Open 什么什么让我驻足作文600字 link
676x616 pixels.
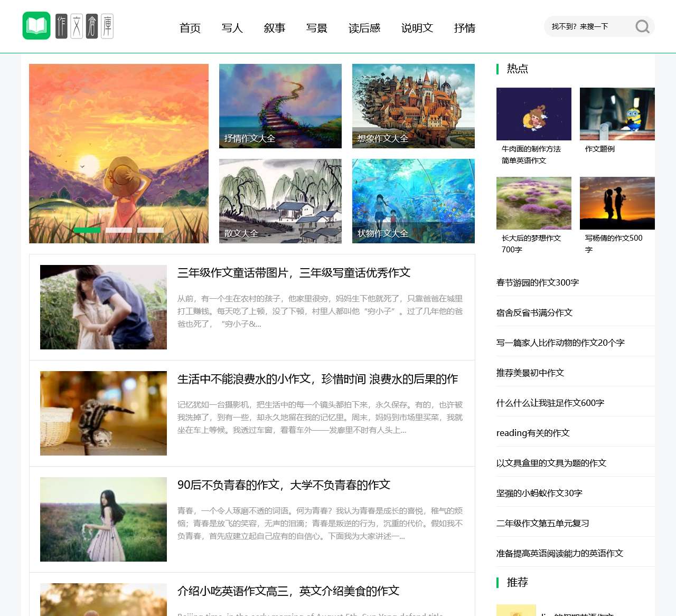coord(550,403)
